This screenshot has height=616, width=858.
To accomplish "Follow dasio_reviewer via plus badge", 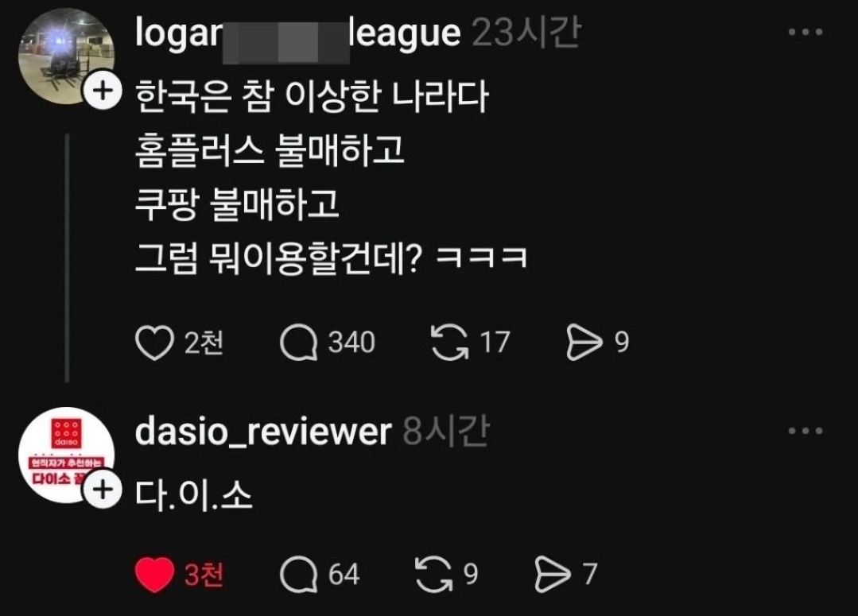I will [103, 489].
